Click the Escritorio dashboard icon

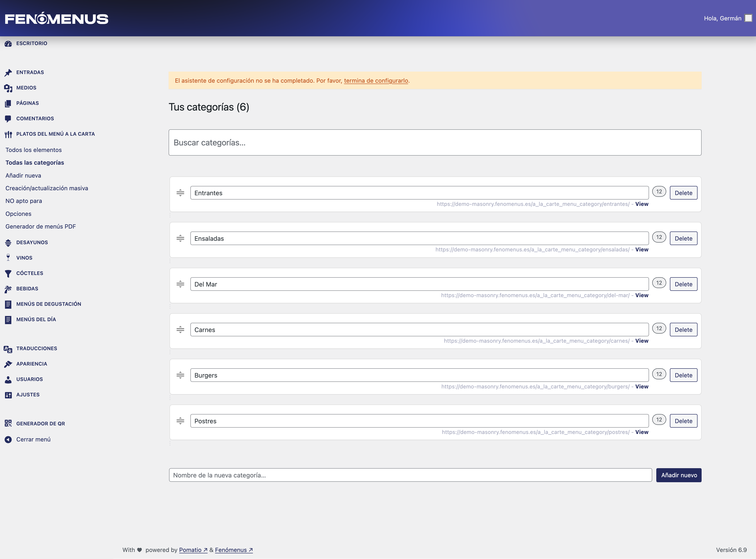click(8, 44)
